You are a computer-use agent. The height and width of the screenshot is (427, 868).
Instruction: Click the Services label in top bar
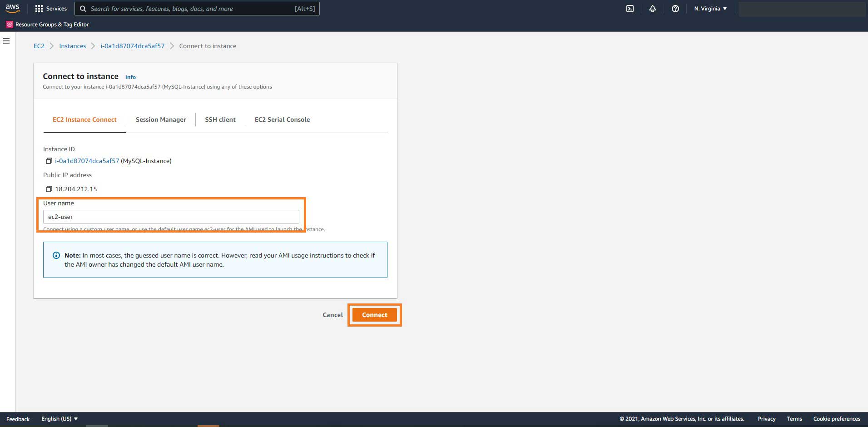tap(56, 9)
